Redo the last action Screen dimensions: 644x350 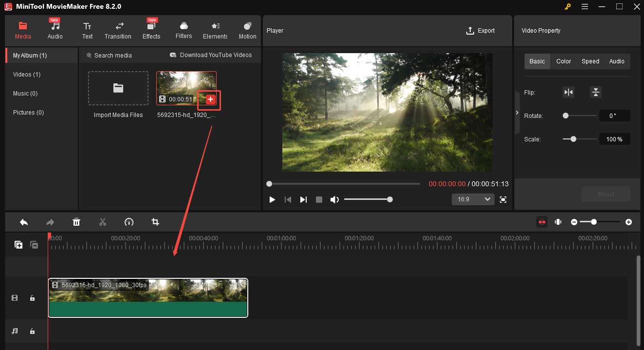click(x=50, y=222)
